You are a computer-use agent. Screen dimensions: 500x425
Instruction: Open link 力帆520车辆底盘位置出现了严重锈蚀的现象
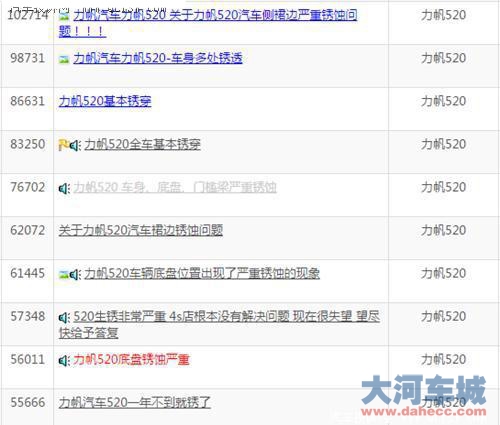[x=202, y=273]
